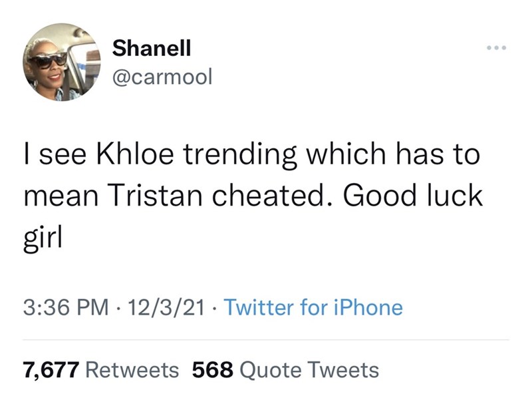Click the bold 568 quote count number
The width and height of the screenshot is (532, 394).
(212, 369)
